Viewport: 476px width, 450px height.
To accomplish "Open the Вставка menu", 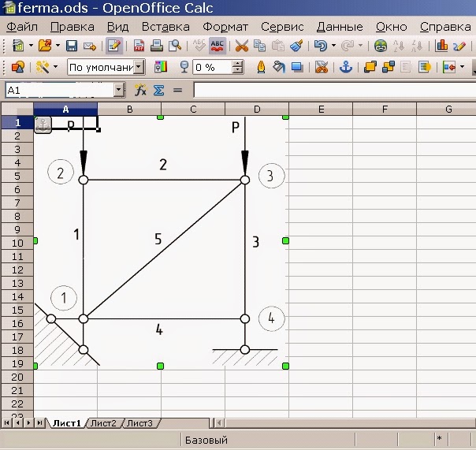I will [x=165, y=27].
